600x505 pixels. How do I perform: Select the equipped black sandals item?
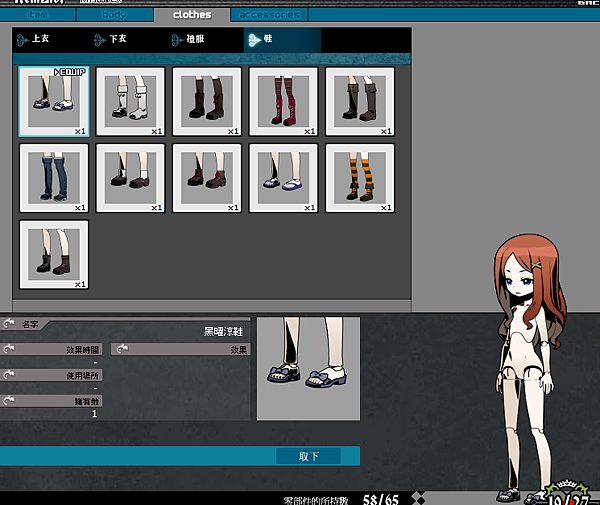(54, 101)
